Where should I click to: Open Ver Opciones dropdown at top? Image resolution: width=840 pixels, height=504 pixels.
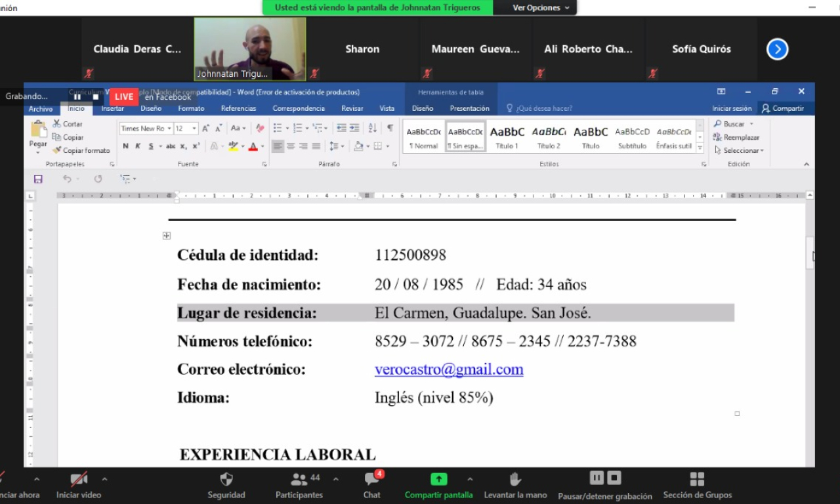pyautogui.click(x=535, y=8)
